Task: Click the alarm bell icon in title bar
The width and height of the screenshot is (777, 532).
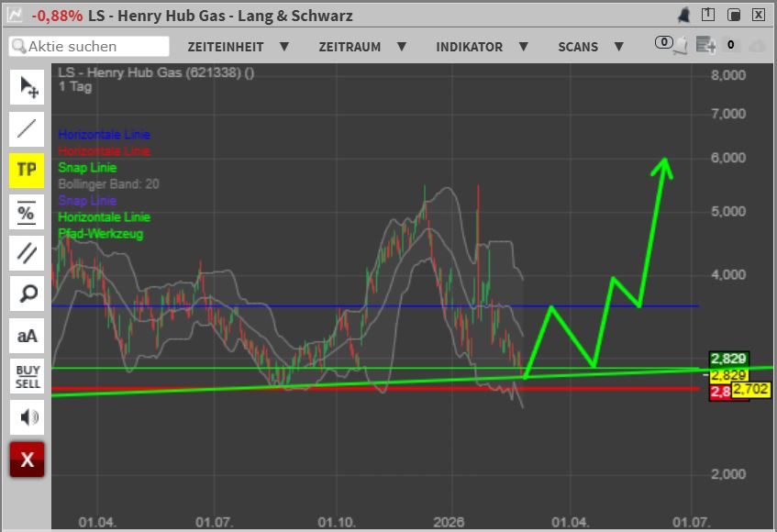Action: tap(683, 16)
